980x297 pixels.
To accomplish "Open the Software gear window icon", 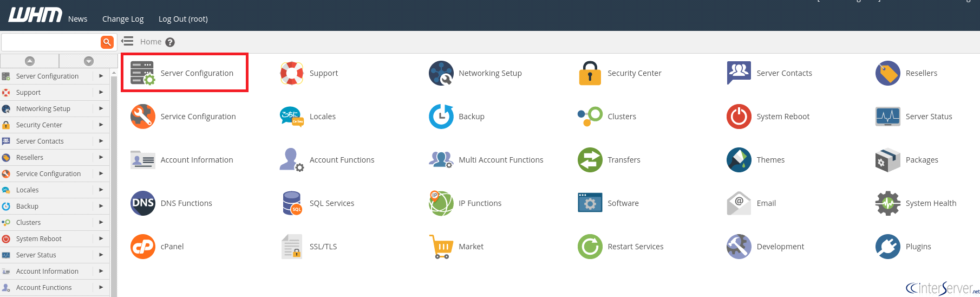I will [x=590, y=203].
